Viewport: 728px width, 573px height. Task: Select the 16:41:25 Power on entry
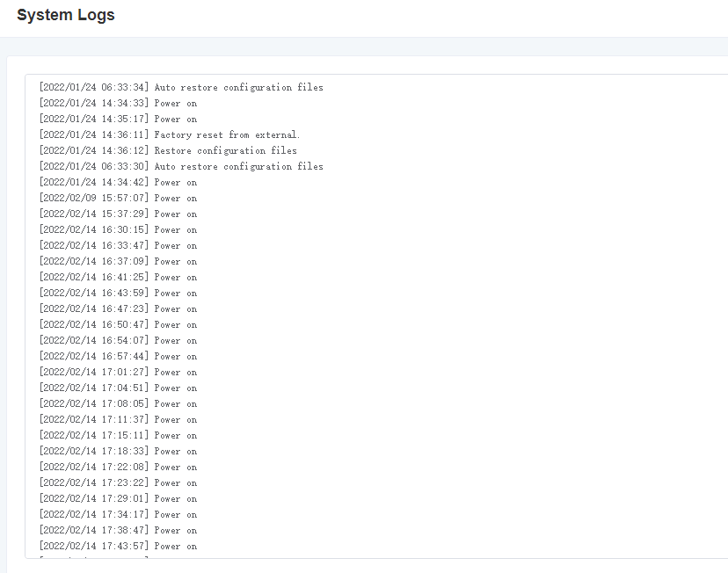pyautogui.click(x=118, y=277)
